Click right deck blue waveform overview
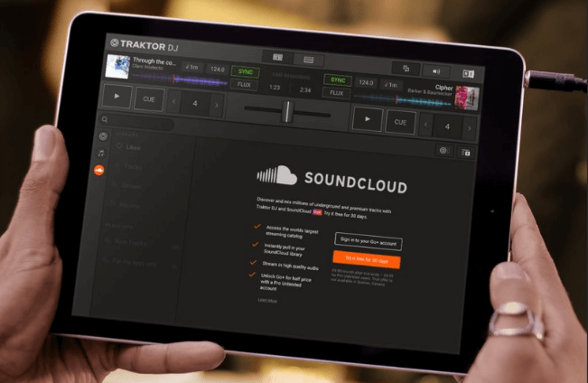Viewport: 588px width, 383px height. coord(403,100)
